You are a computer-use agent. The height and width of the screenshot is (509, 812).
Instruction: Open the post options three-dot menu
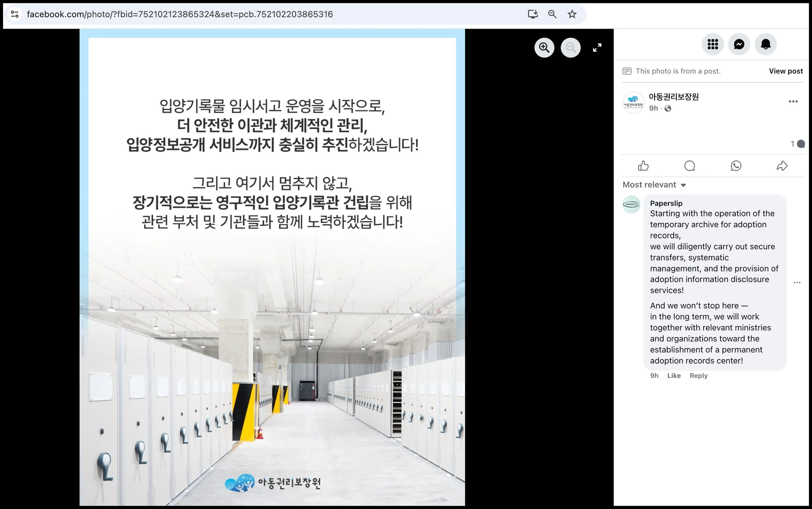tap(793, 102)
